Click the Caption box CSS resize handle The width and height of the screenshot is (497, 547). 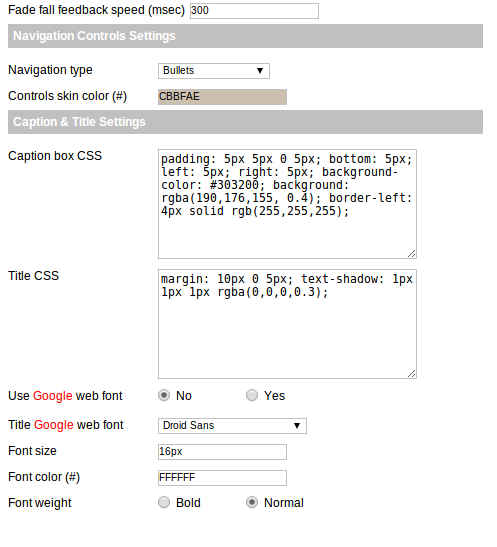point(412,254)
